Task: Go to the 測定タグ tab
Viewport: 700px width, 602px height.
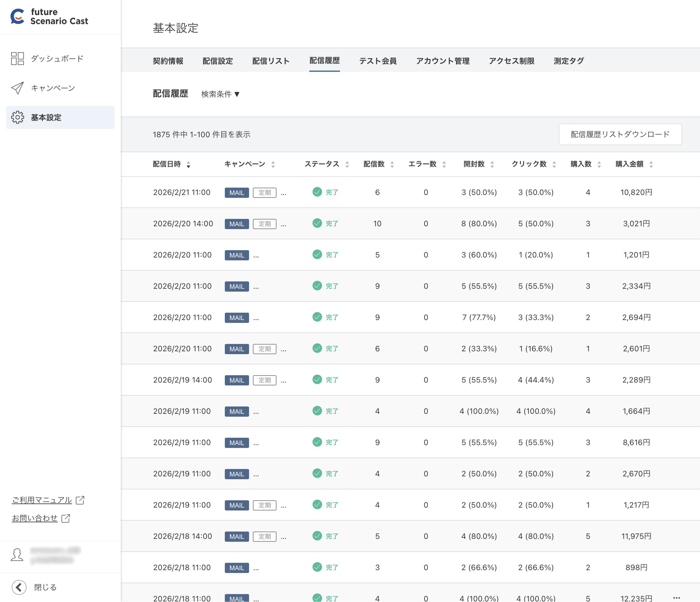Action: pyautogui.click(x=569, y=61)
